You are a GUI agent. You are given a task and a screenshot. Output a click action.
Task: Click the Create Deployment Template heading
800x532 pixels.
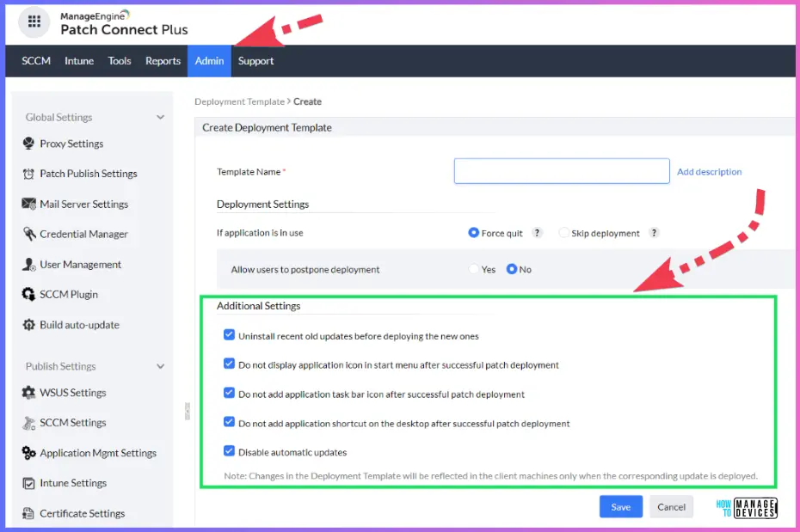(267, 127)
